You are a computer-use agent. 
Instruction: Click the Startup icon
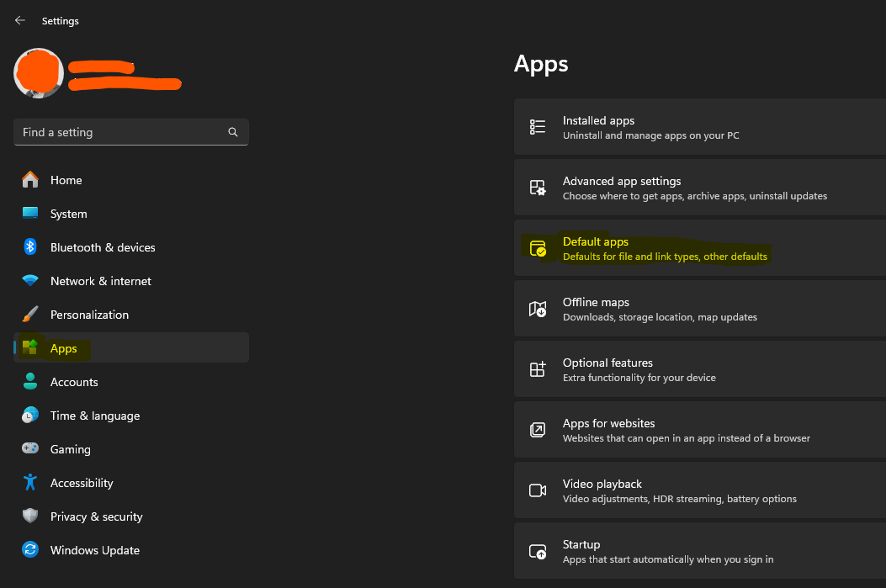[538, 551]
